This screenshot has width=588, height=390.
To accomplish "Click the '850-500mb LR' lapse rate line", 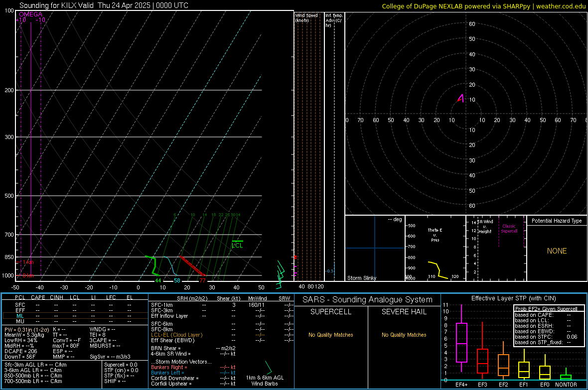I will [33, 376].
